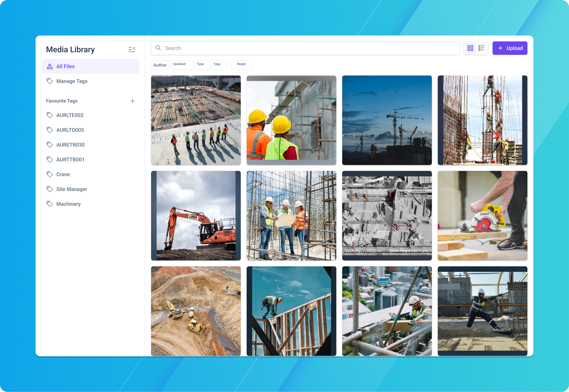
Task: Open the Type filter dropdown
Action: point(202,65)
